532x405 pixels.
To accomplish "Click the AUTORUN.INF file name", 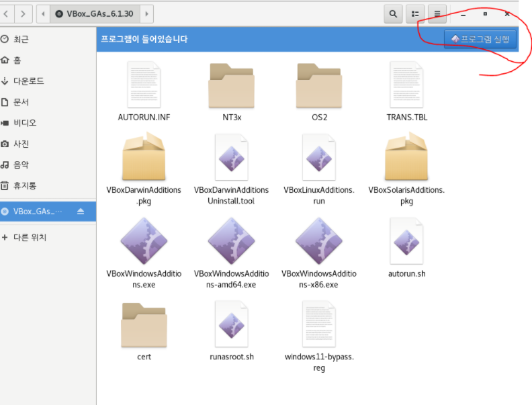I will pos(144,118).
